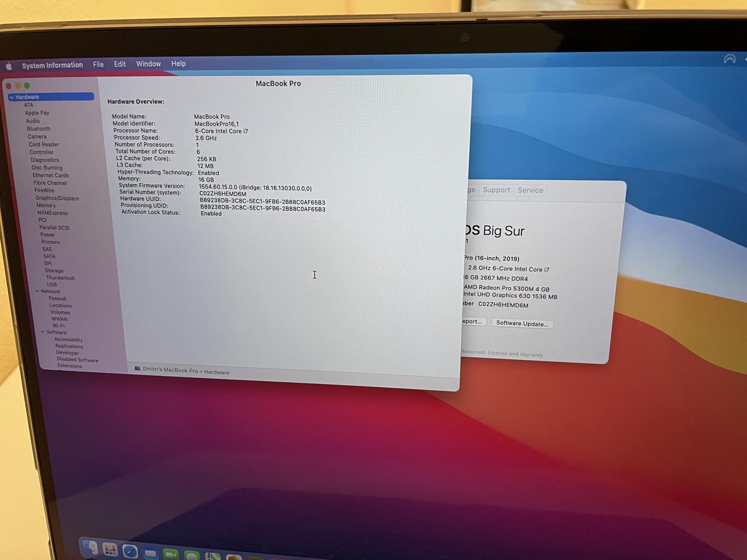The width and height of the screenshot is (747, 560).
Task: Select NVMExpress in the sidebar
Action: (x=52, y=213)
